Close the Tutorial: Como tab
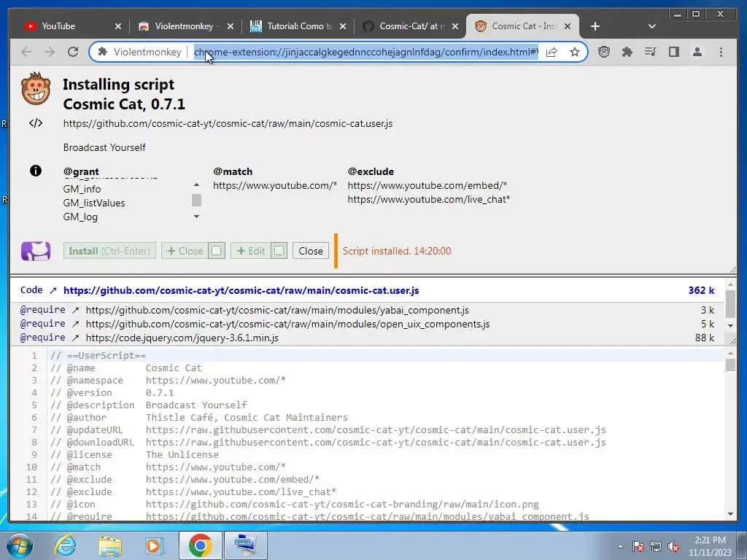 pos(343,26)
